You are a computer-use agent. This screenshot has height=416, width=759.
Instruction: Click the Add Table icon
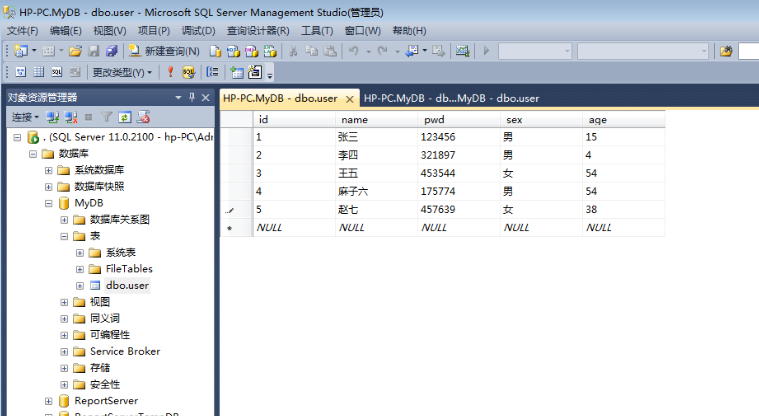click(237, 72)
